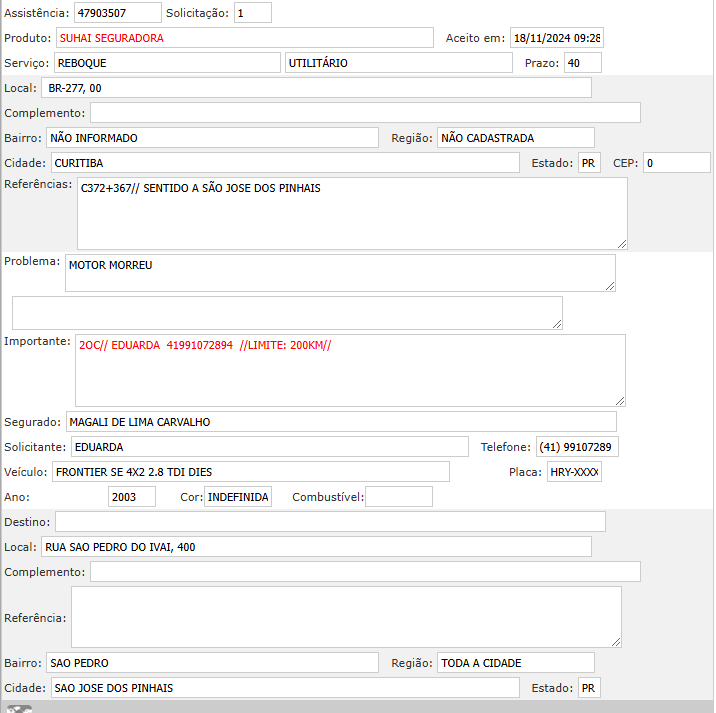Click the Referências text area resize handle
The image size is (716, 713).
(x=621, y=243)
